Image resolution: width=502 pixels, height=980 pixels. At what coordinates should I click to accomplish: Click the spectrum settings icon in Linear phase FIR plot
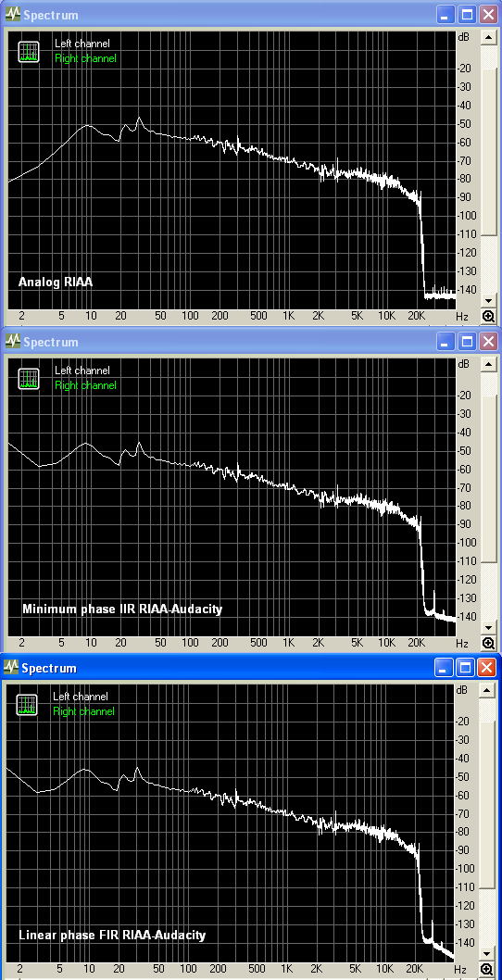27,704
